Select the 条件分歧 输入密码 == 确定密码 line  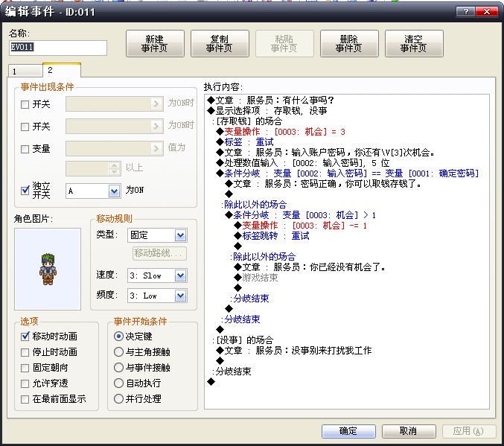pyautogui.click(x=348, y=173)
